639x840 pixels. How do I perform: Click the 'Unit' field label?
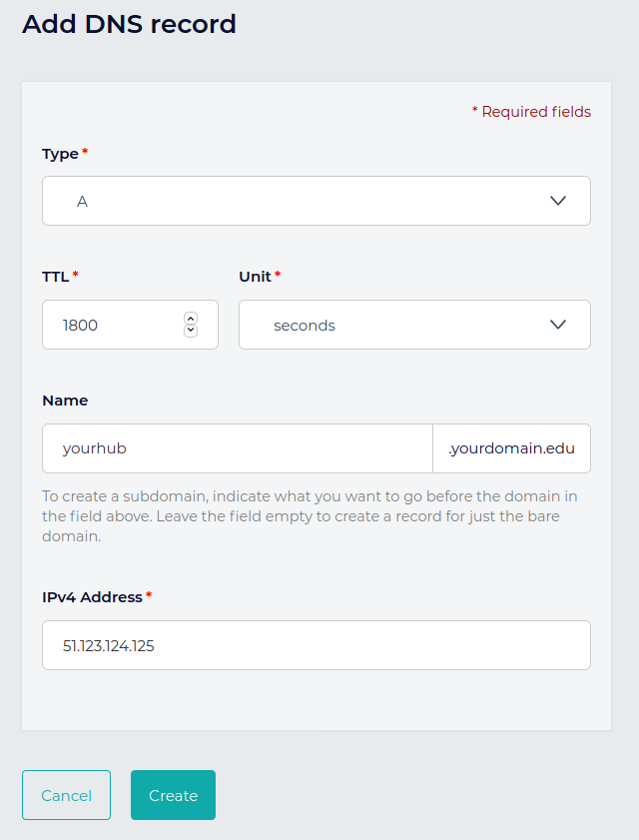pos(255,277)
